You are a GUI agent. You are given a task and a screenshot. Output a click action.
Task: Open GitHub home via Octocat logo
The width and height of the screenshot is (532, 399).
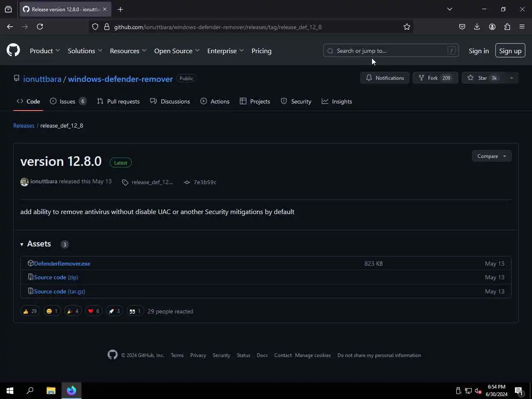tap(13, 51)
